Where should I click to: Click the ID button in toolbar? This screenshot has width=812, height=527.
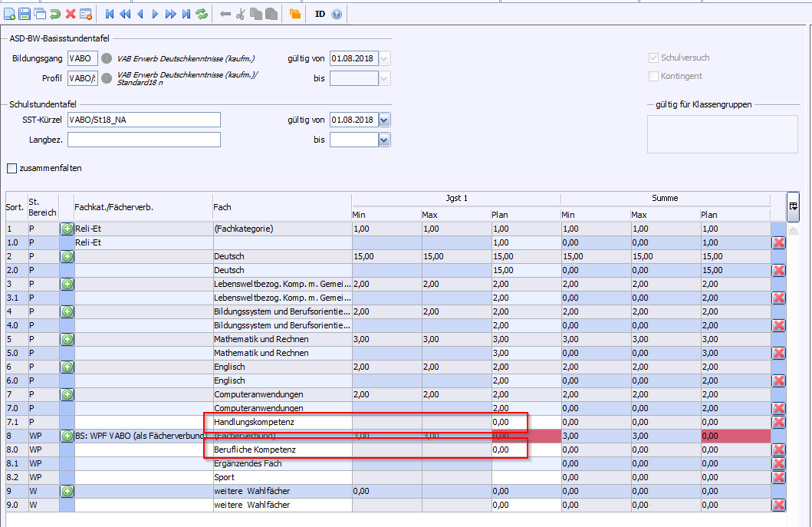coord(320,14)
